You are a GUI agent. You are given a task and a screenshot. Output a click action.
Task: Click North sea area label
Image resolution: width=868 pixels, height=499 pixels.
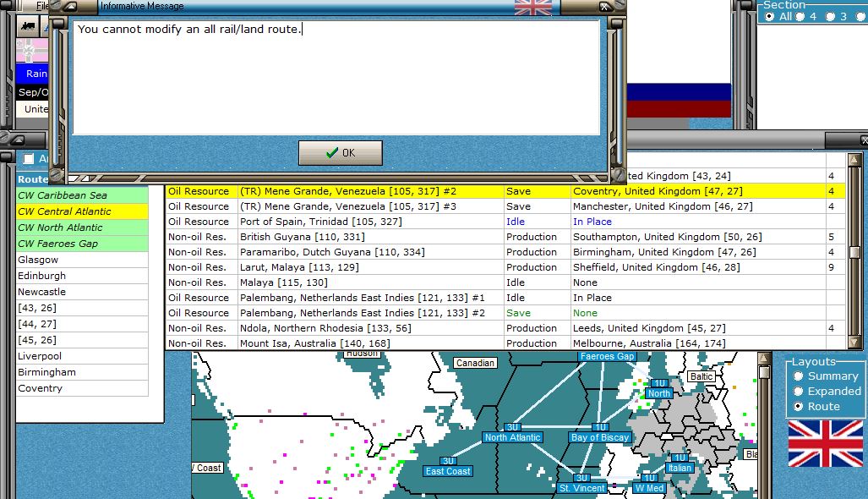click(x=659, y=393)
